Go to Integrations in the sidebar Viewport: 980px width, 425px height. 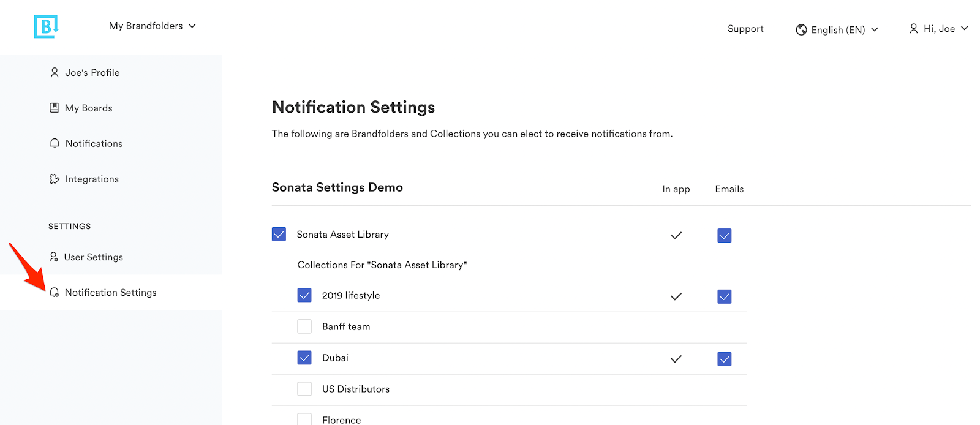[x=92, y=179]
